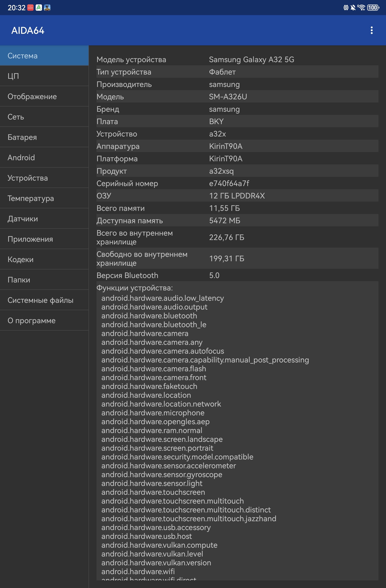Image resolution: width=386 pixels, height=588 pixels.
Task: Open О программе page
Action: click(x=44, y=320)
